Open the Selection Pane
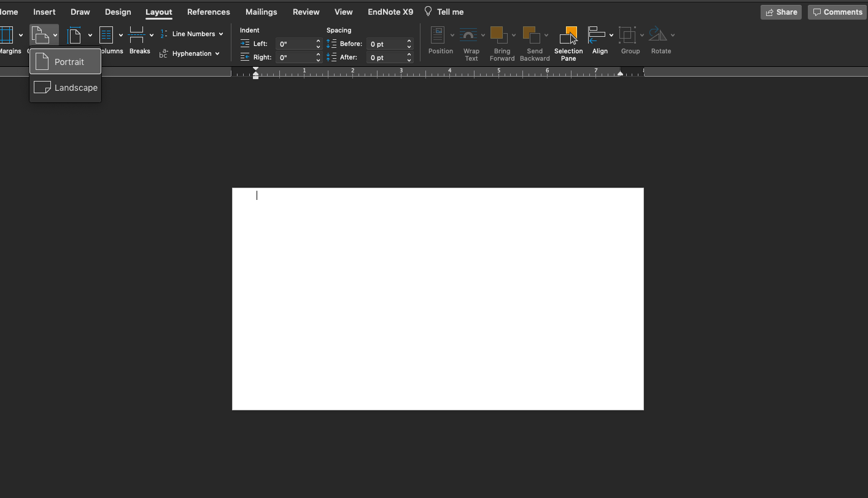The width and height of the screenshot is (868, 498). coord(568,36)
